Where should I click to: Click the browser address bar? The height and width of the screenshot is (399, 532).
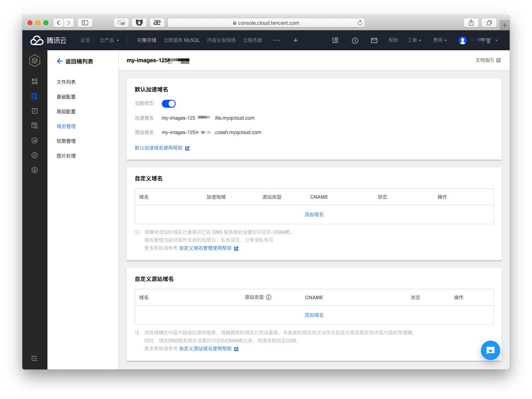click(x=266, y=23)
